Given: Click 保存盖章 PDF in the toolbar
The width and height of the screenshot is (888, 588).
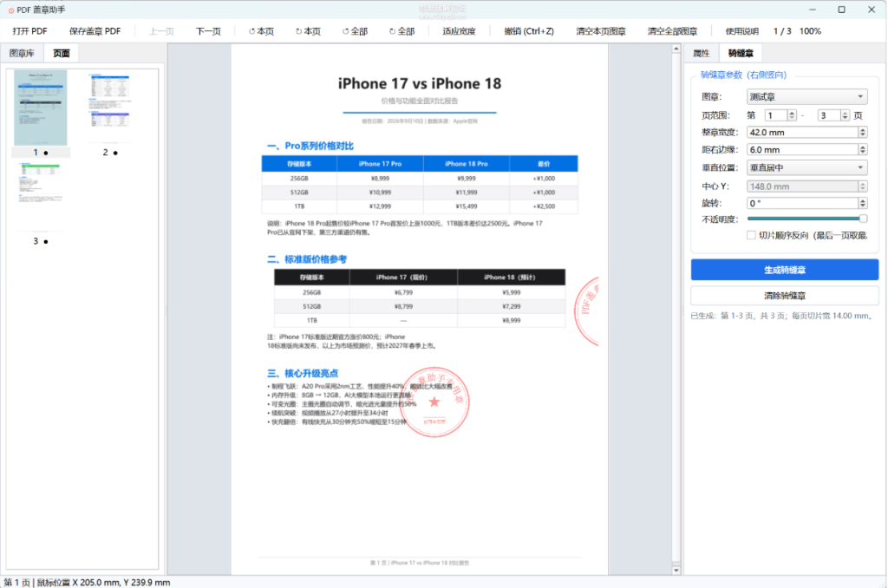Looking at the screenshot, I should click(x=95, y=31).
